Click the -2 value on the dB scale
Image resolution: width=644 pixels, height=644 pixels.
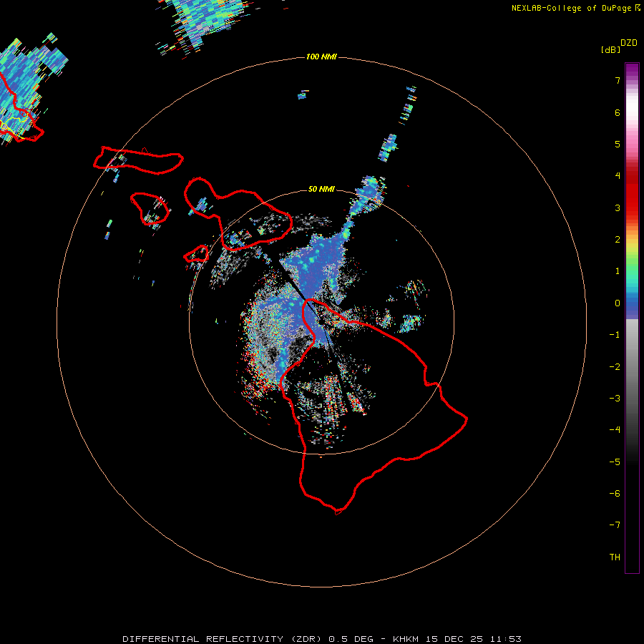tap(615, 367)
